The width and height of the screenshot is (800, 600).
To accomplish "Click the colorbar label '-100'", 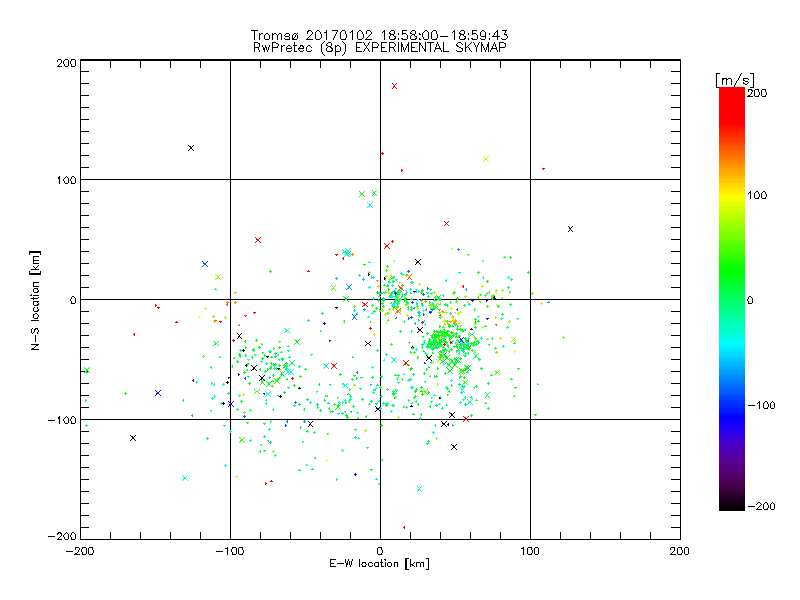I will (x=761, y=405).
